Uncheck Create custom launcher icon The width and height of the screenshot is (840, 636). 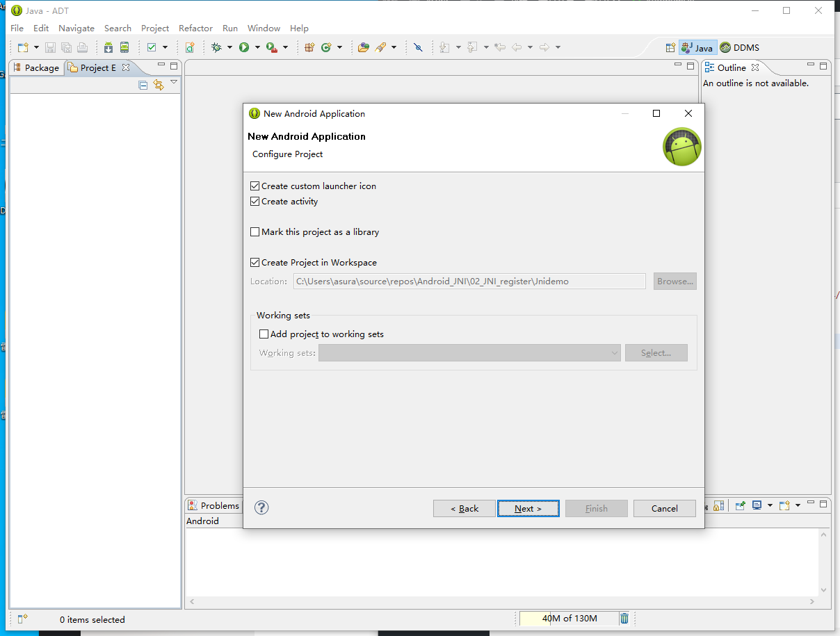coord(255,186)
